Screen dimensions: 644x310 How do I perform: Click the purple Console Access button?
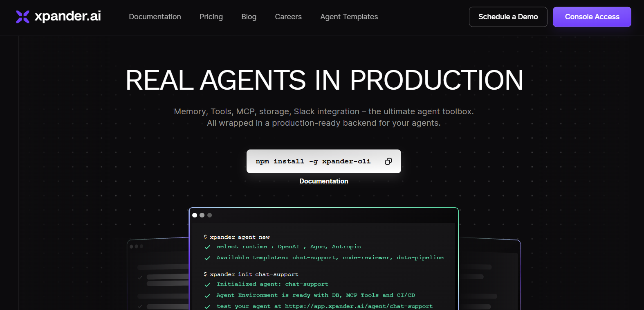point(592,17)
